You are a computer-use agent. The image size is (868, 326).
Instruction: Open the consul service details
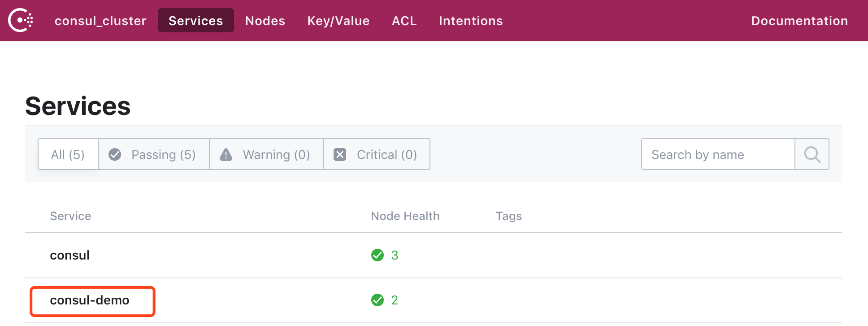click(70, 256)
